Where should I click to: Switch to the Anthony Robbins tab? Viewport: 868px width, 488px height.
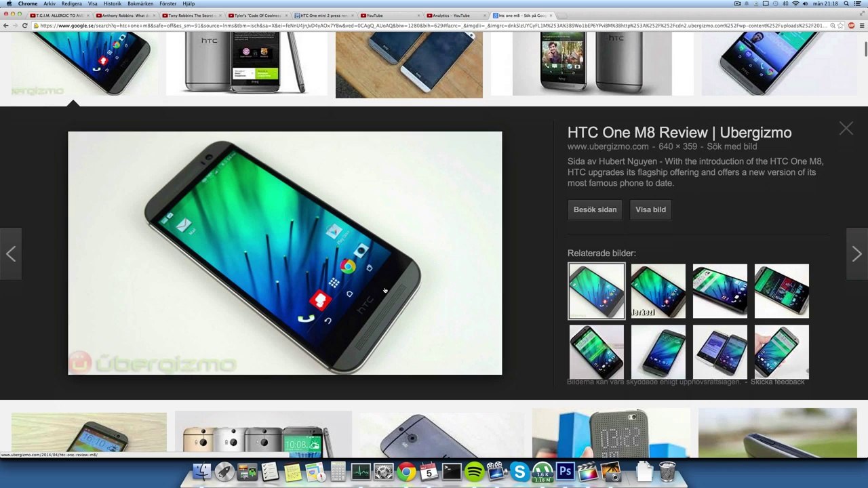coord(125,15)
